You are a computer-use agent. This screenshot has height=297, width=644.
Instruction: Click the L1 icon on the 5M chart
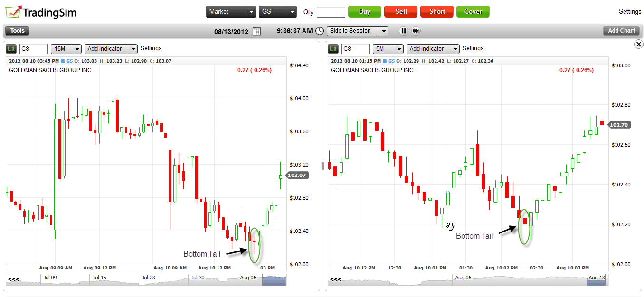point(333,49)
